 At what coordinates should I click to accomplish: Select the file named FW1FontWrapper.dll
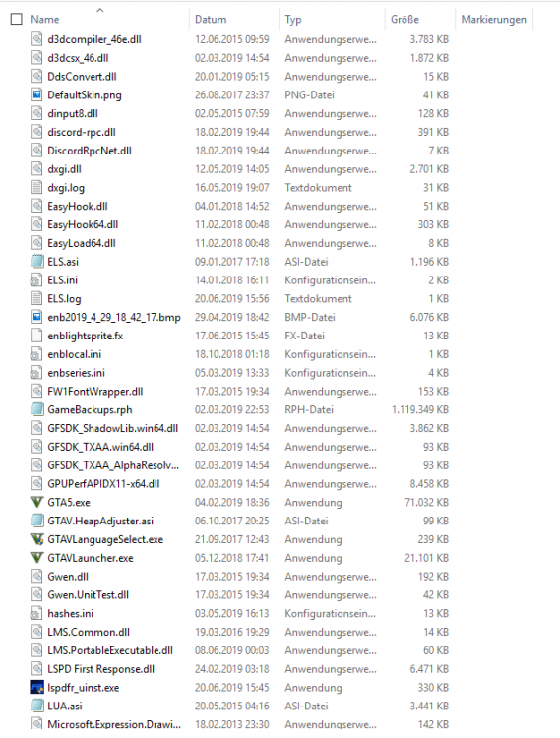[95, 391]
